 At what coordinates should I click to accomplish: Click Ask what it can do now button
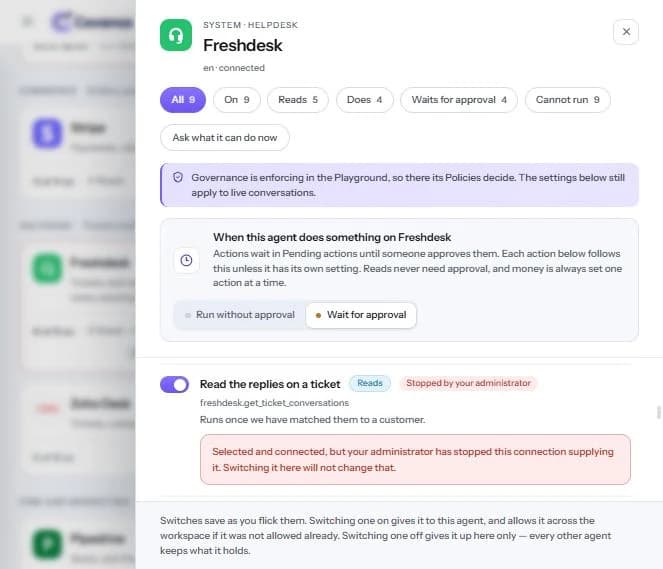(225, 137)
